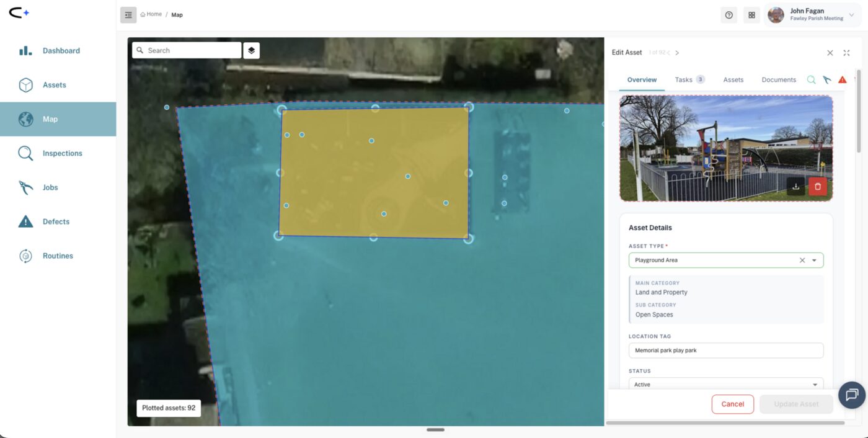
Task: Open Dashboard via its bar chart icon
Action: 25,51
